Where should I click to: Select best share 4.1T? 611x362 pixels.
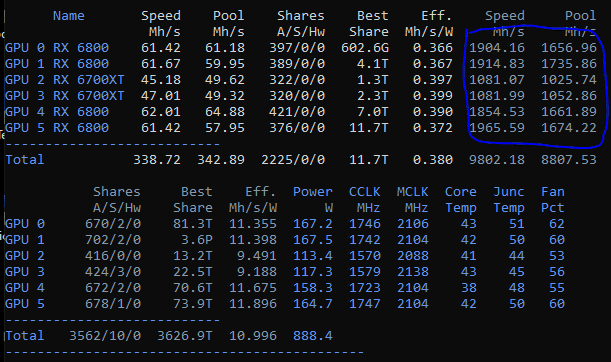coord(373,64)
